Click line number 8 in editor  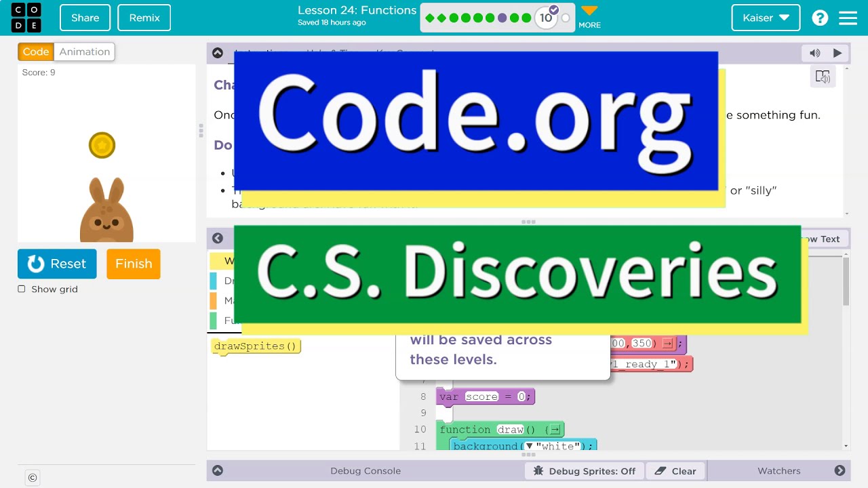tap(423, 396)
